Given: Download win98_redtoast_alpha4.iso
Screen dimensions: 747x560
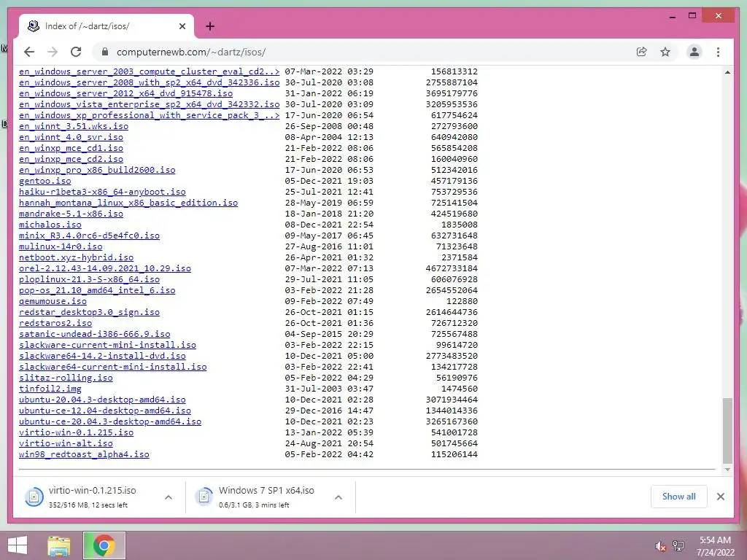Looking at the screenshot, I should click(x=84, y=455).
